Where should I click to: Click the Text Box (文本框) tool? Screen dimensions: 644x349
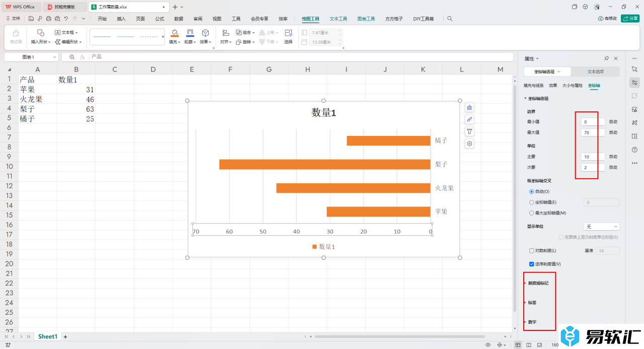66,32
